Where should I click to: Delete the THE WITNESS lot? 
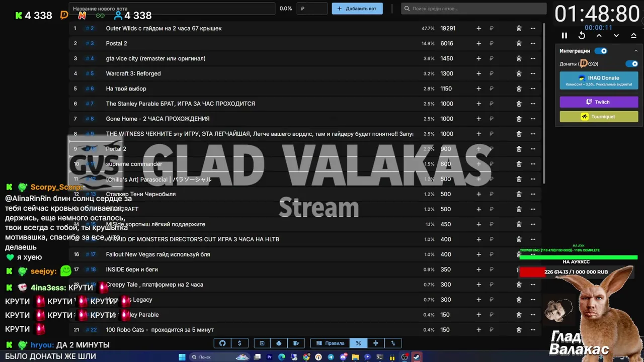[519, 134]
